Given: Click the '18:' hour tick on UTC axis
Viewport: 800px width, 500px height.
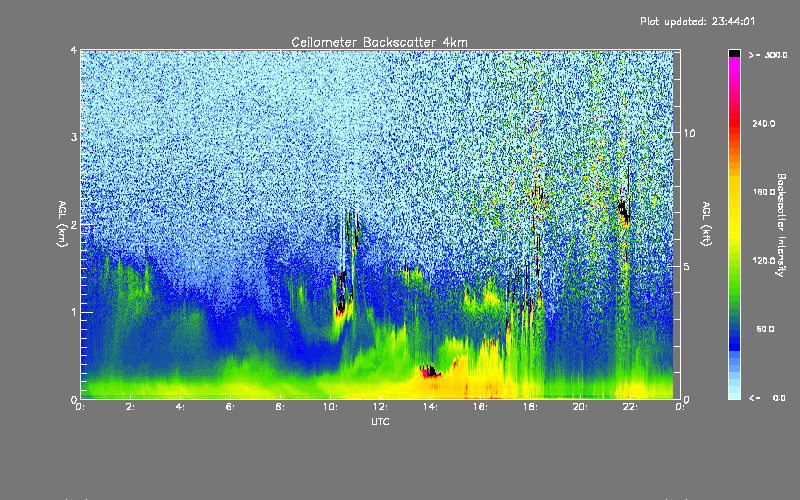Looking at the screenshot, I should click(x=531, y=407).
